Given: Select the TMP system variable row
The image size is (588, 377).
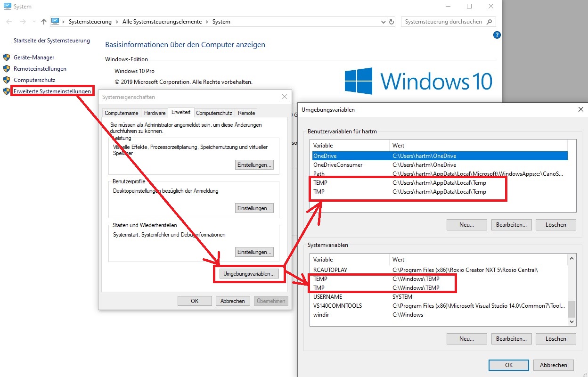Looking at the screenshot, I should coord(439,288).
